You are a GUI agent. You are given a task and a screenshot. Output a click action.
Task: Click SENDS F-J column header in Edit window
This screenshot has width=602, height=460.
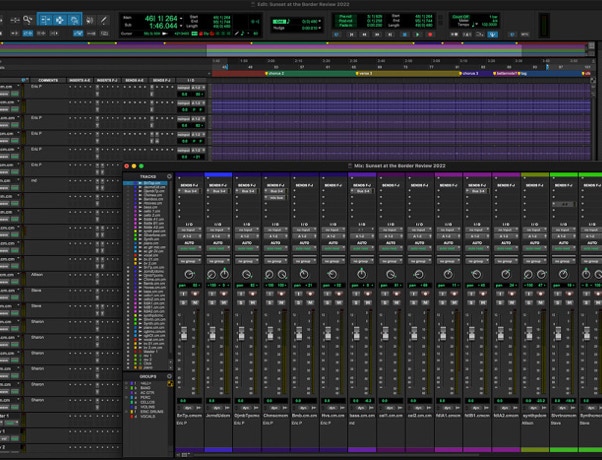point(162,80)
